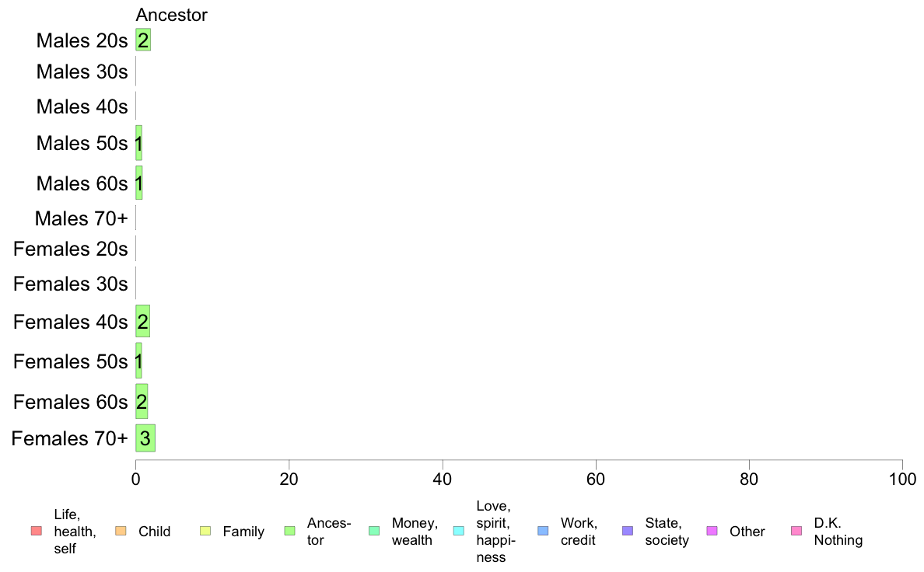The height and width of the screenshot is (572, 924).
Task: Click the Females 40s green bar
Action: (142, 321)
